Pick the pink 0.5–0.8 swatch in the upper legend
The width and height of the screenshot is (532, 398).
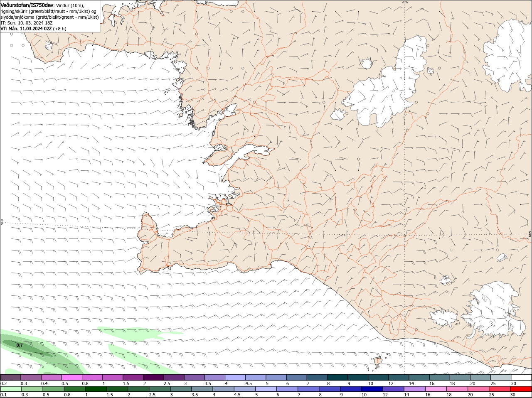pyautogui.click(x=72, y=377)
